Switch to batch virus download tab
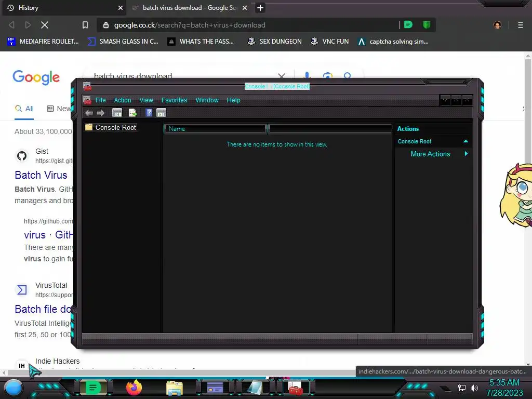Viewport: 532px width, 399px height. [189, 8]
